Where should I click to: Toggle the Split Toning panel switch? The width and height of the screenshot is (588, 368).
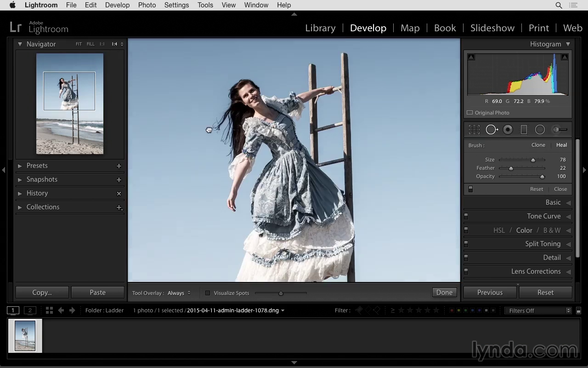click(466, 244)
